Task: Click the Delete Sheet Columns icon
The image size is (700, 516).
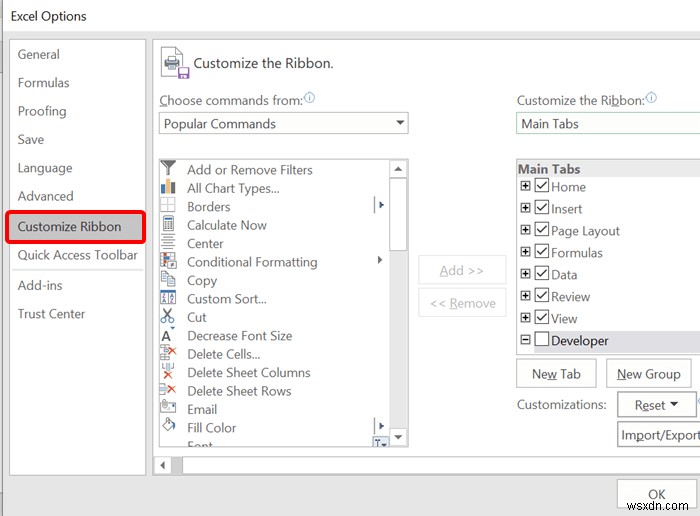Action: pos(168,371)
